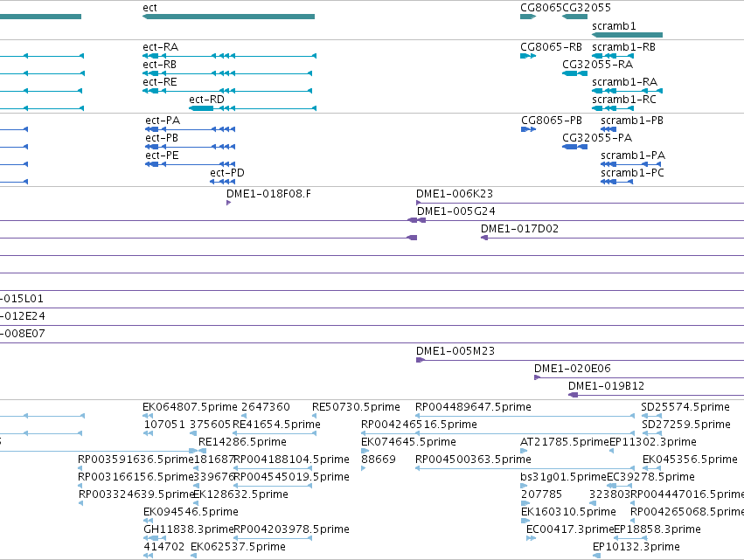Select the scramb1-PC protein label
This screenshot has height=560, width=744.
[632, 173]
